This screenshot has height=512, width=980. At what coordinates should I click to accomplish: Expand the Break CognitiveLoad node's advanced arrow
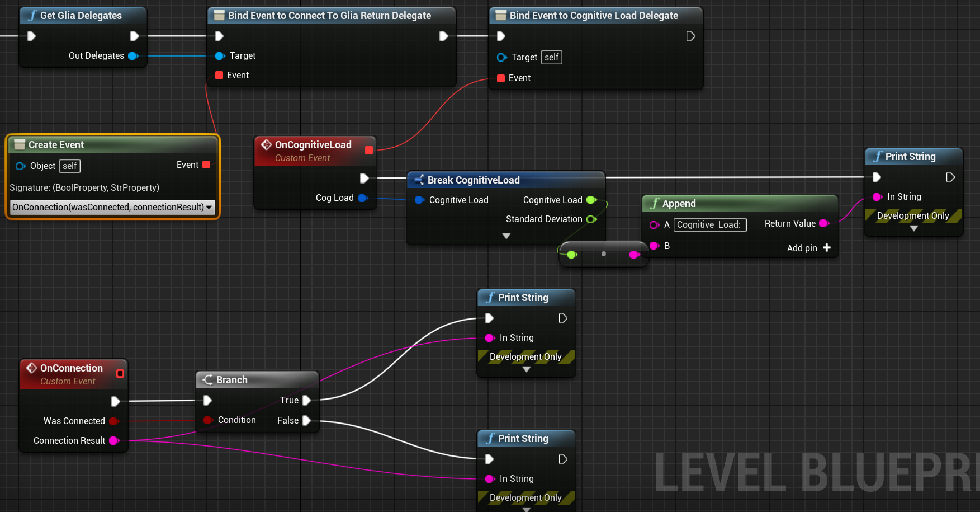(506, 236)
